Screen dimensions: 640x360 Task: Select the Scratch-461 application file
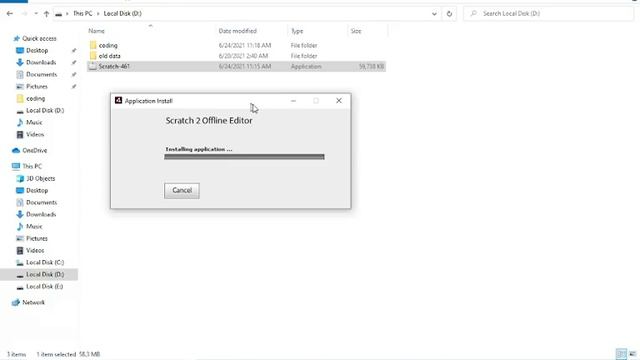click(x=236, y=66)
